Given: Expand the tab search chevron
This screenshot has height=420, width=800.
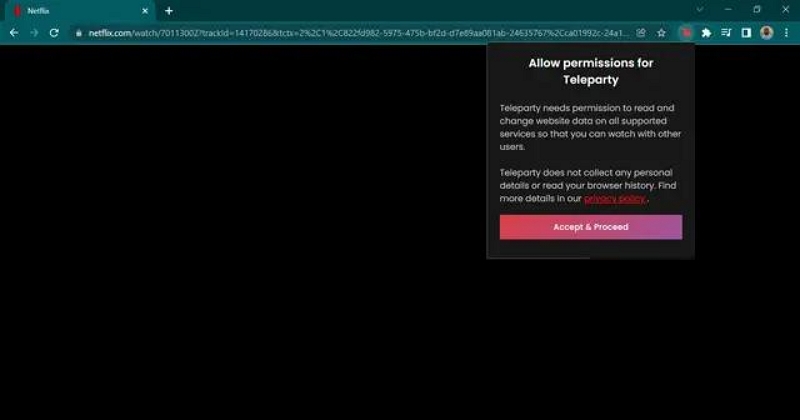Looking at the screenshot, I should tap(699, 10).
